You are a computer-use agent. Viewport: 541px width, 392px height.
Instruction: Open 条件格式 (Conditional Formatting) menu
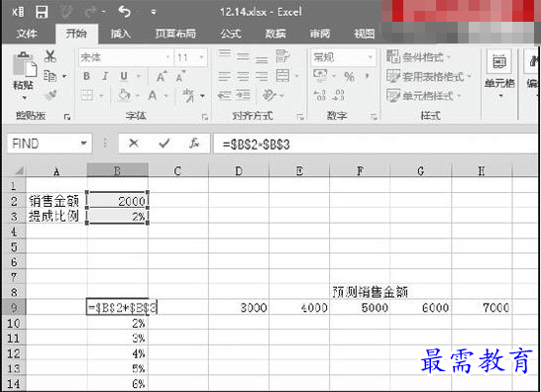pyautogui.click(x=418, y=56)
